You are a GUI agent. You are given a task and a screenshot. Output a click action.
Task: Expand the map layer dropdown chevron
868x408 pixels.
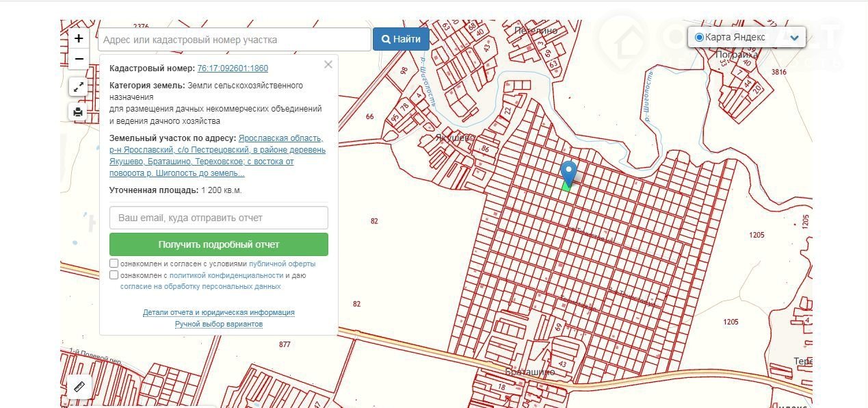pos(794,38)
